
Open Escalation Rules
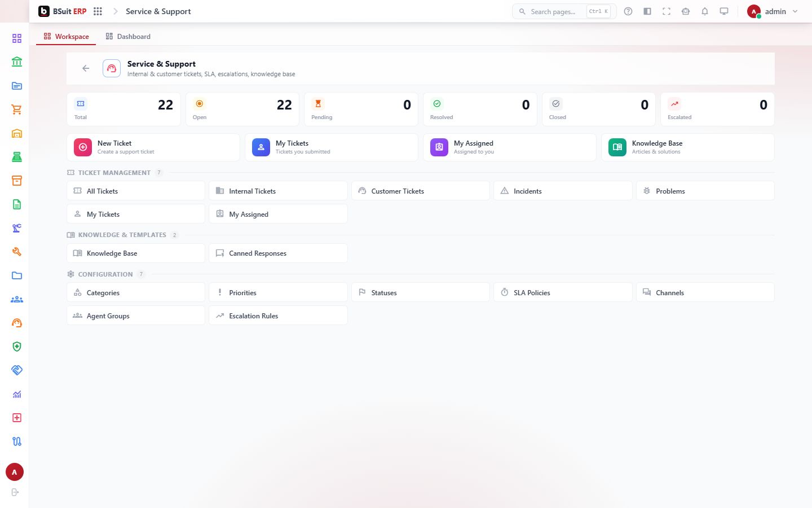point(278,316)
